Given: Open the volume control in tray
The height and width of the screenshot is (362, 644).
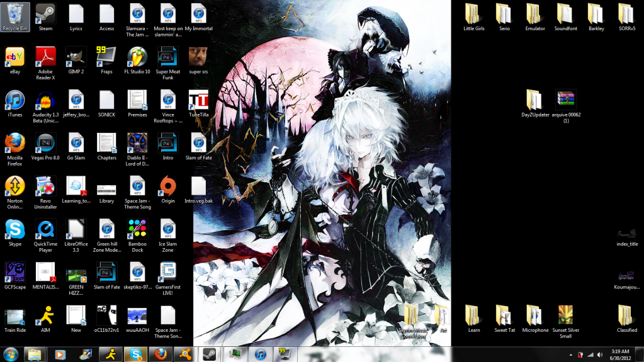Looking at the screenshot, I should tap(600, 354).
